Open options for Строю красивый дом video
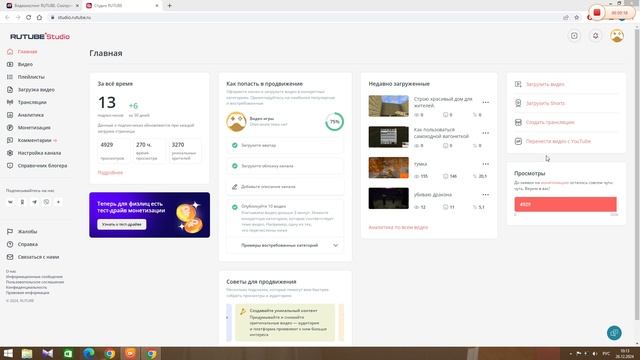 [x=485, y=102]
